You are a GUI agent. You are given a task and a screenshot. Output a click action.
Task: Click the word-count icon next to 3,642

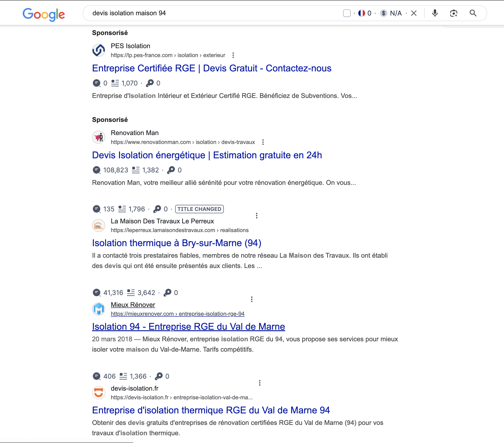coord(131,293)
